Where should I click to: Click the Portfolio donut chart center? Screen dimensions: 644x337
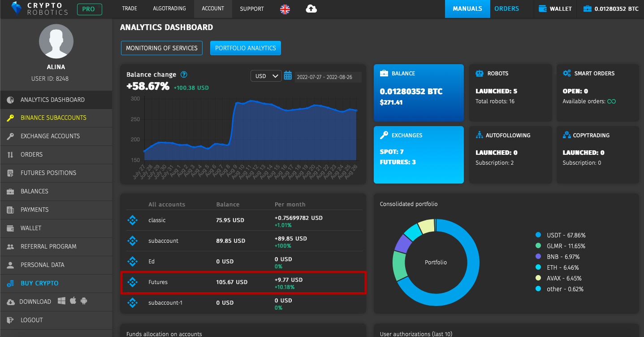[436, 262]
